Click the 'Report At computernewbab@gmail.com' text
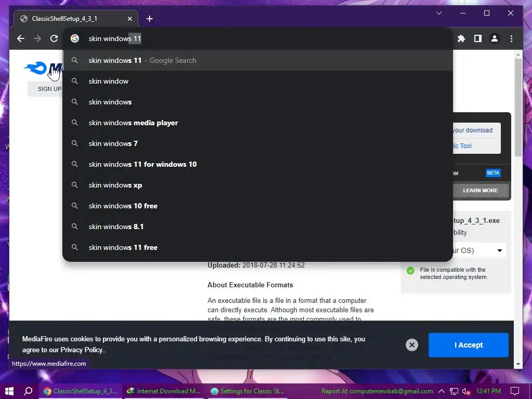 pos(377,391)
